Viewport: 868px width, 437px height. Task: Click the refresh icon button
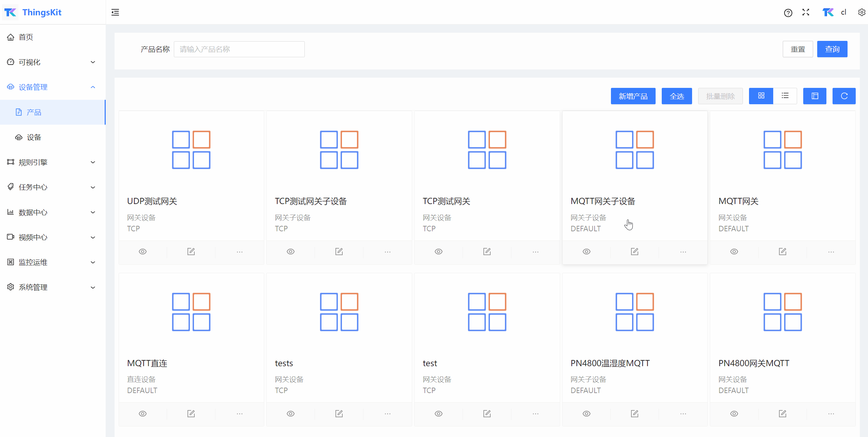(x=844, y=96)
